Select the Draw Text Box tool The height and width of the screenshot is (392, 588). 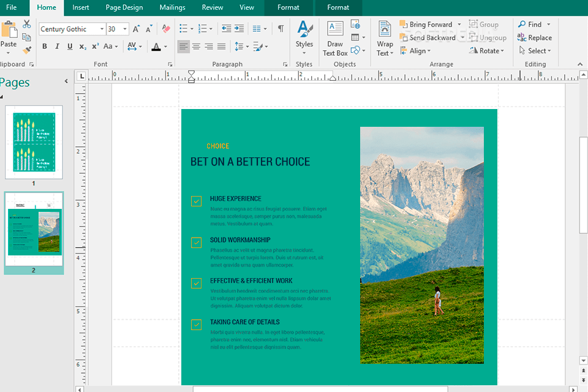pyautogui.click(x=335, y=38)
